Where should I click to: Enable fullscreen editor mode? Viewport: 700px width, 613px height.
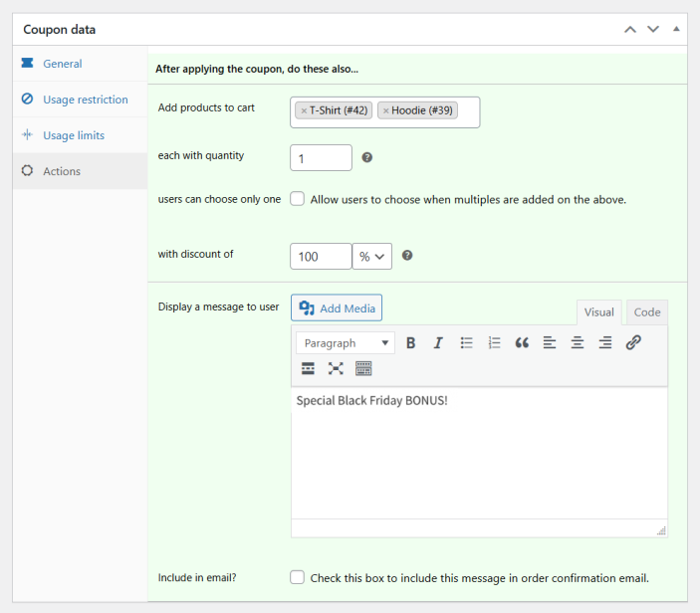tap(336, 369)
